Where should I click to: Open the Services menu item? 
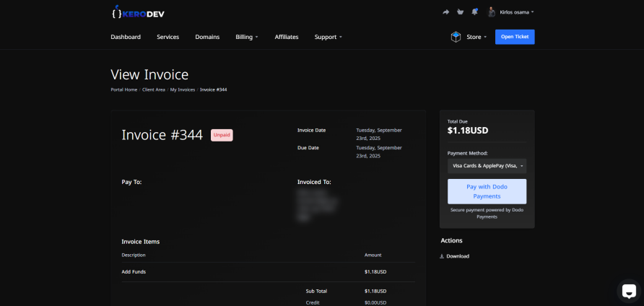click(167, 37)
